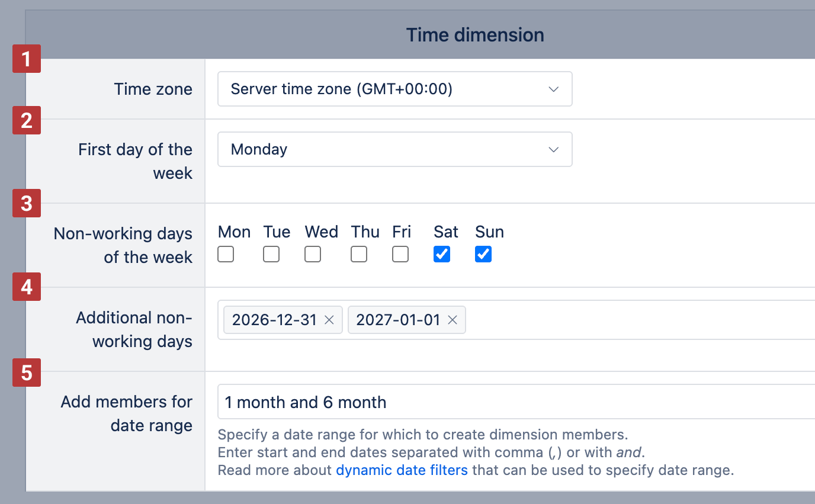Click the date range input field
The width and height of the screenshot is (815, 504).
pyautogui.click(x=515, y=402)
